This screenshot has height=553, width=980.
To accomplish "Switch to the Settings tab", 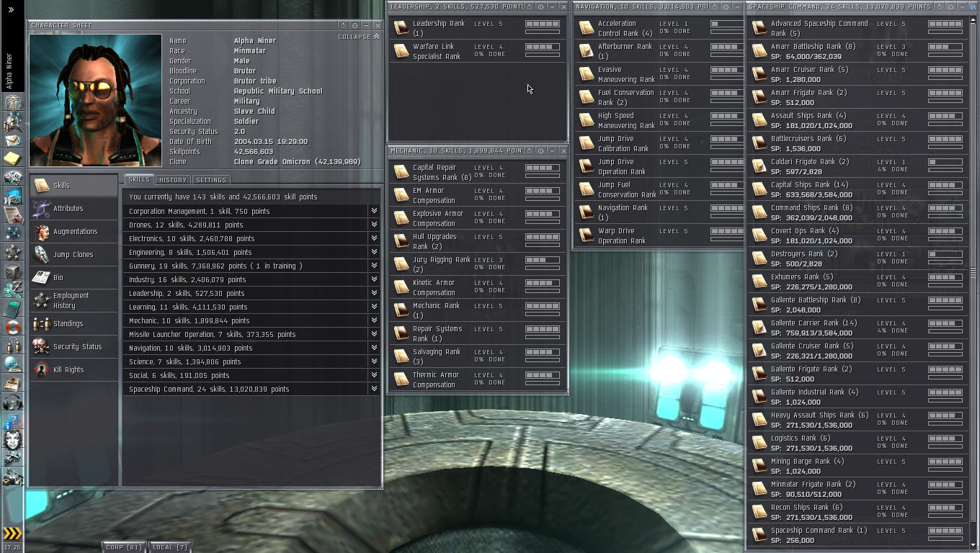I will (211, 180).
